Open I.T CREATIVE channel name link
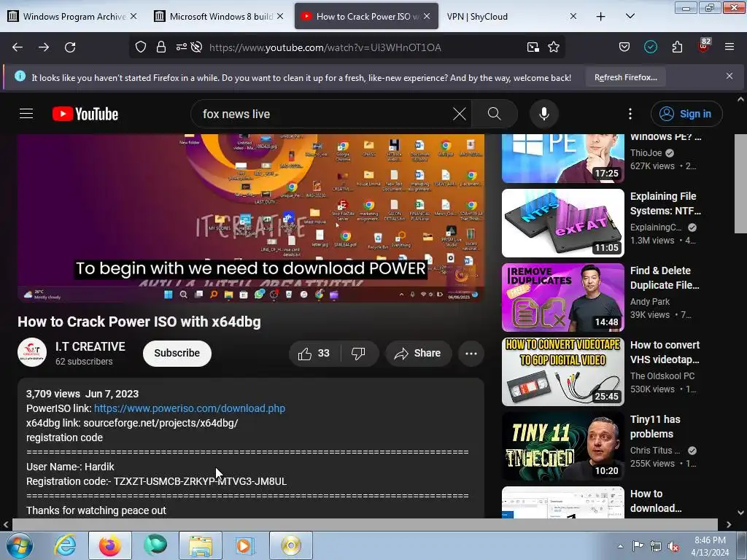Screen dimensions: 747x560 point(90,346)
